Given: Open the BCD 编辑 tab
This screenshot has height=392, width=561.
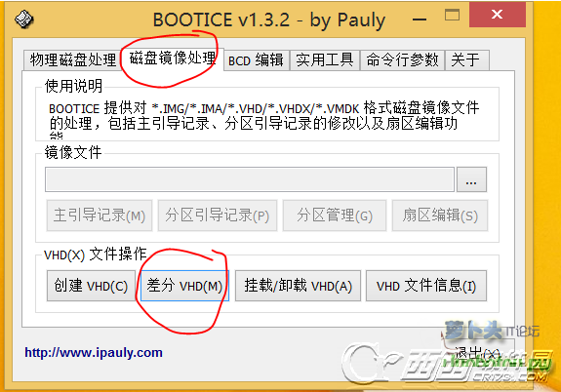Looking at the screenshot, I should (257, 60).
